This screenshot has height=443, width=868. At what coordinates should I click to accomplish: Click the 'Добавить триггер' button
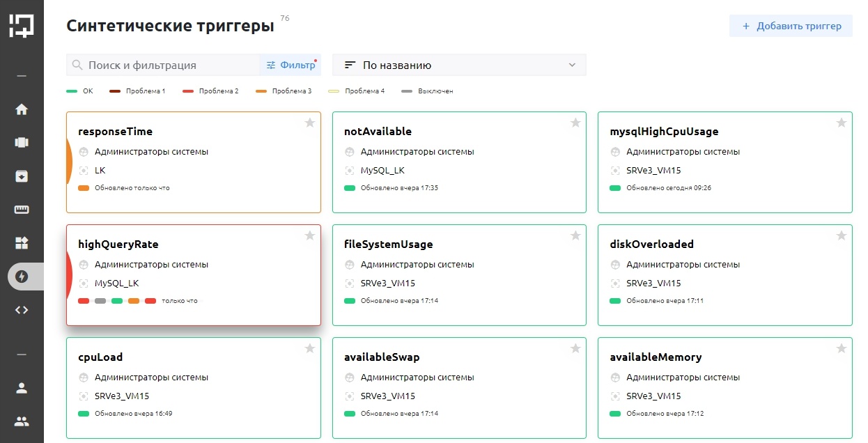791,26
